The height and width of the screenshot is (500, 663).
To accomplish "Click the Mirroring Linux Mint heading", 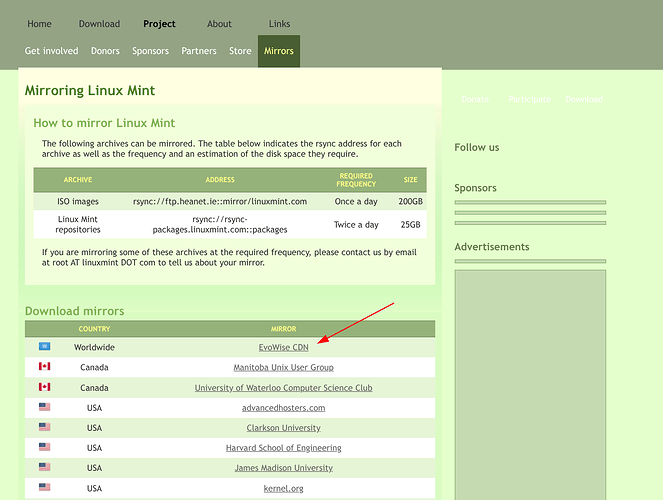I will point(90,91).
